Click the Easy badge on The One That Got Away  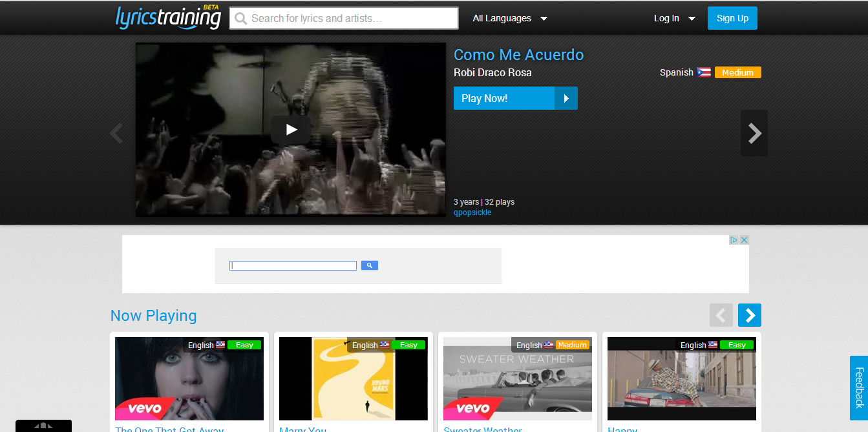point(244,345)
